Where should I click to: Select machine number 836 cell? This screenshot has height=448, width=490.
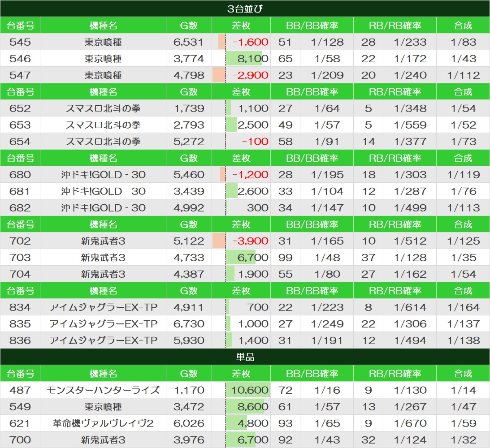coord(20,340)
